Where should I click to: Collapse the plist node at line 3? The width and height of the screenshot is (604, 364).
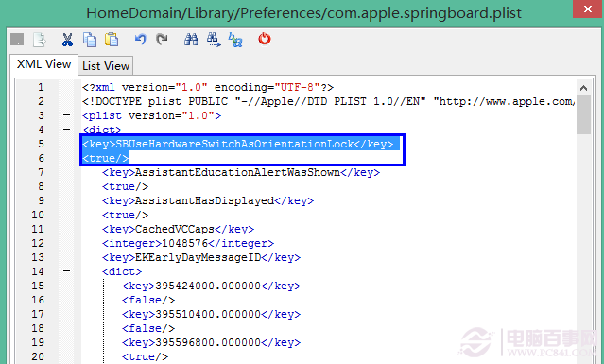67,115
